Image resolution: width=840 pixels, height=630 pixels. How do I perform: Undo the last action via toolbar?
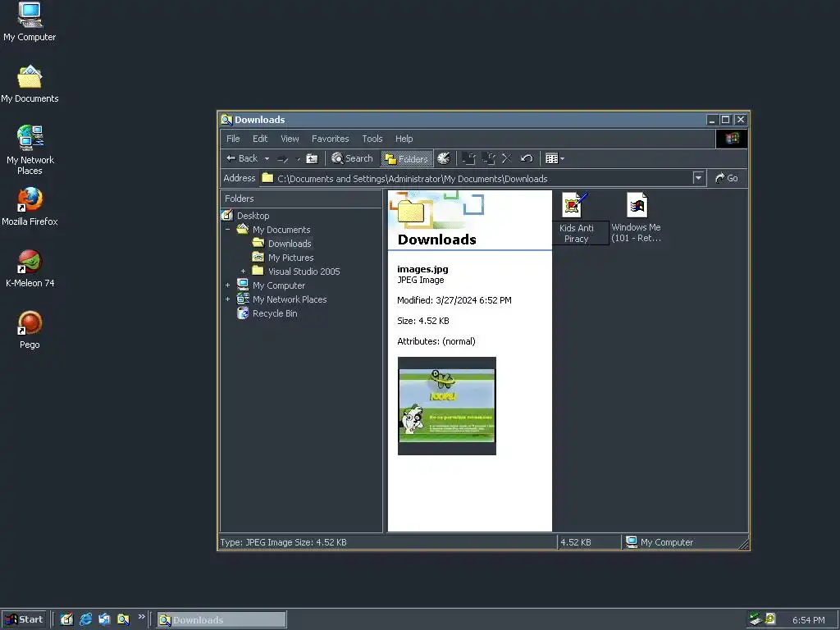[x=527, y=158]
